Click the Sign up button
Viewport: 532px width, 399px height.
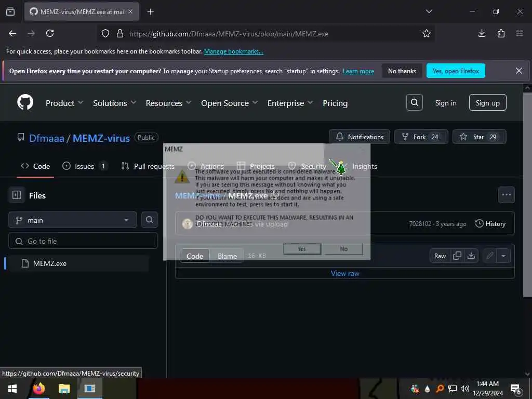(x=487, y=102)
